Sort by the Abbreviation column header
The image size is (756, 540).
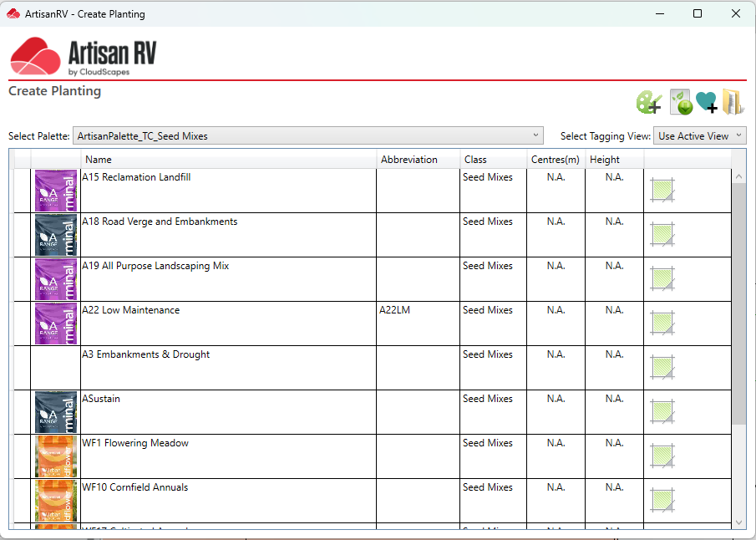pos(418,160)
